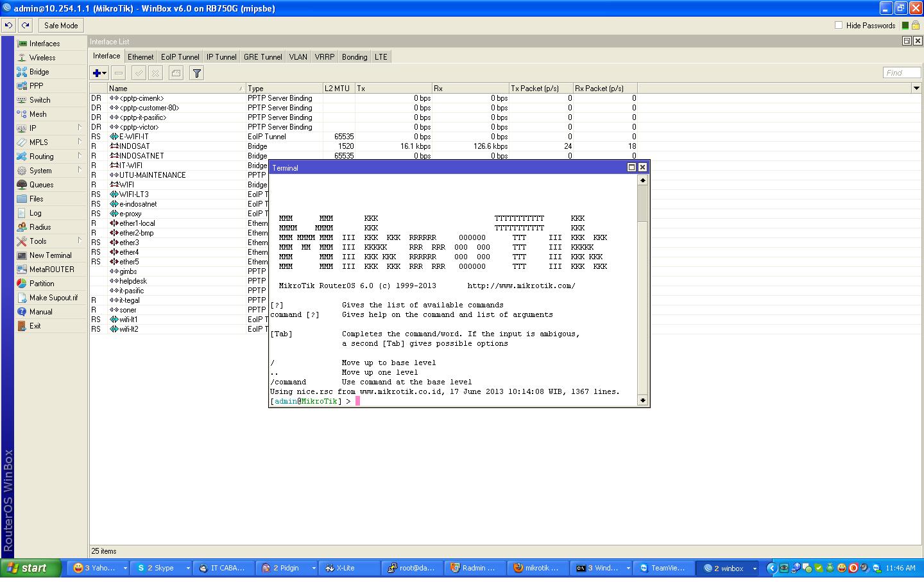Screen dimensions: 924x582
Task: Click the filter funnel icon
Action: tap(197, 73)
